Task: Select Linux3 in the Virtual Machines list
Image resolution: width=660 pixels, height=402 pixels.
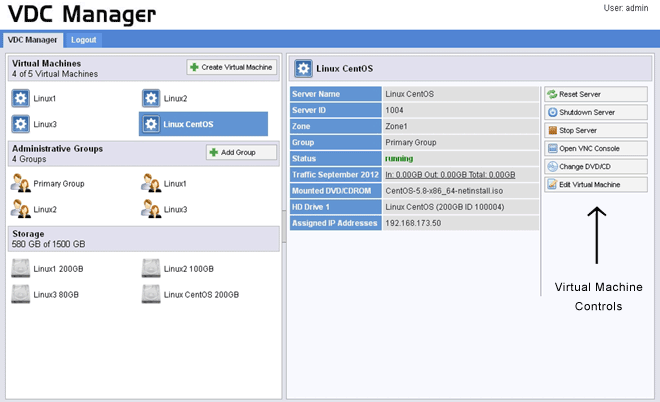Action: coord(45,124)
